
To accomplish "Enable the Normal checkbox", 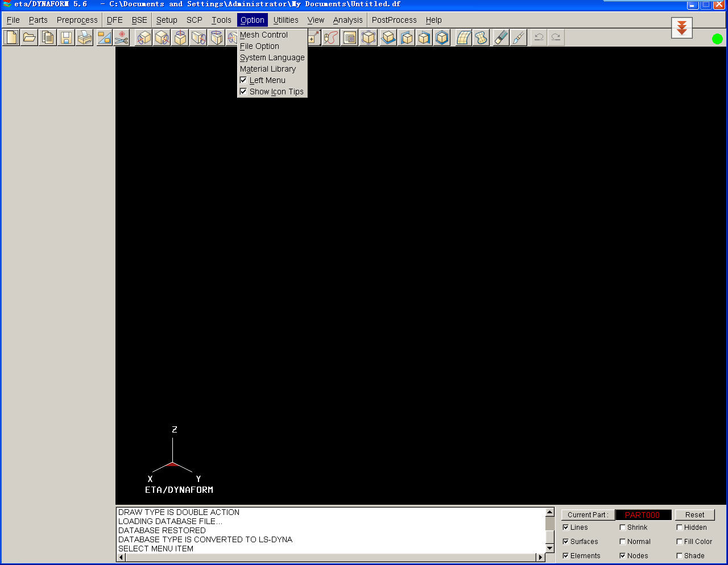I will coord(623,542).
